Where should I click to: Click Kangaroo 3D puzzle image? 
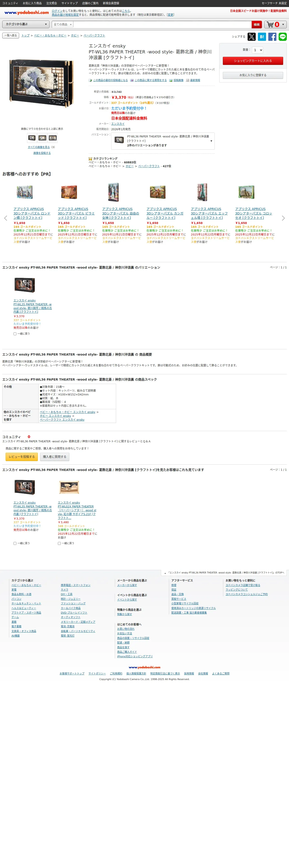point(158,192)
